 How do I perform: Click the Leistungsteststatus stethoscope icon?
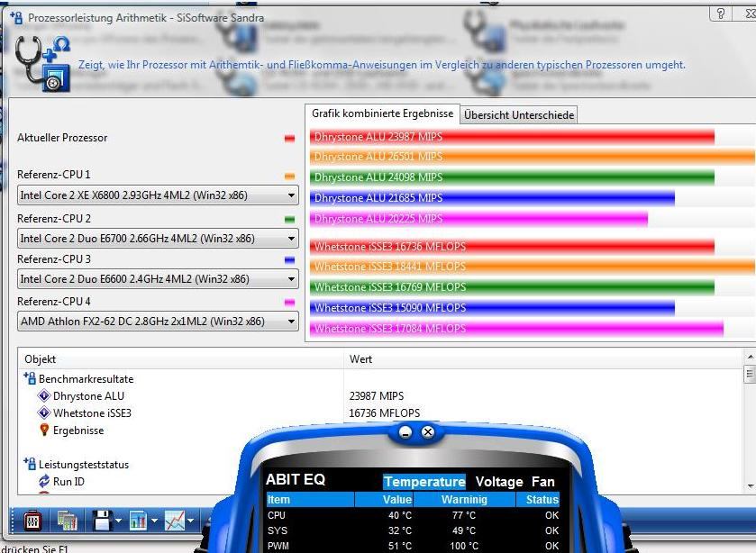point(30,465)
